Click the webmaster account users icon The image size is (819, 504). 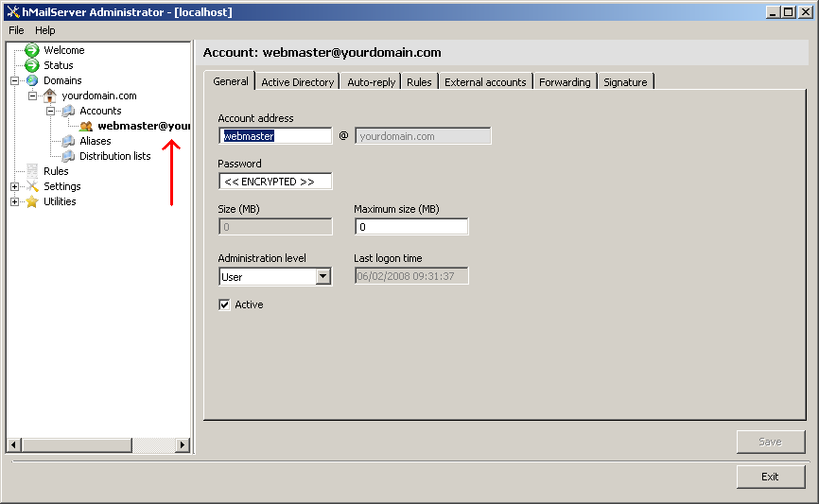pyautogui.click(x=86, y=126)
